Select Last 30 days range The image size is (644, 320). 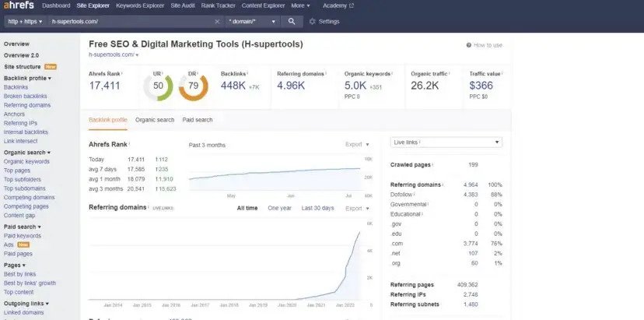(318, 209)
